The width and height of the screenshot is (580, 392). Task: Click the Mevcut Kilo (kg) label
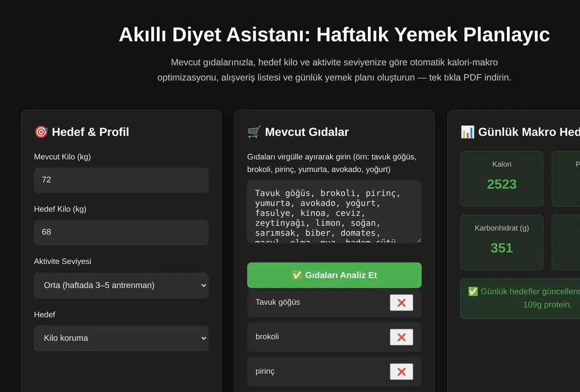tap(62, 157)
